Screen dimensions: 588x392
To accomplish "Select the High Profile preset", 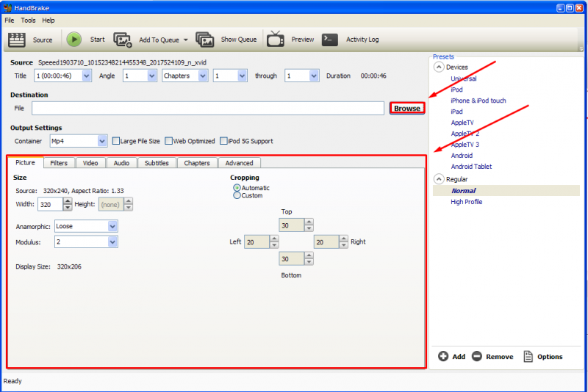I will (x=466, y=202).
